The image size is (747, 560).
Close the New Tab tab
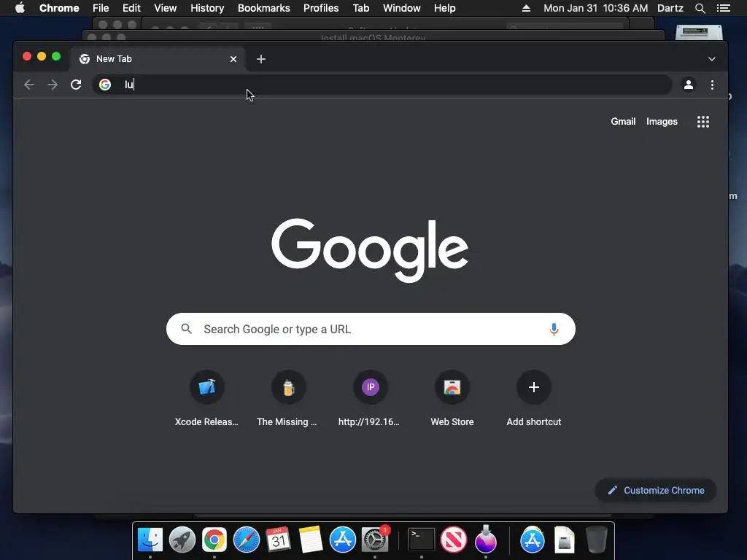tap(233, 59)
